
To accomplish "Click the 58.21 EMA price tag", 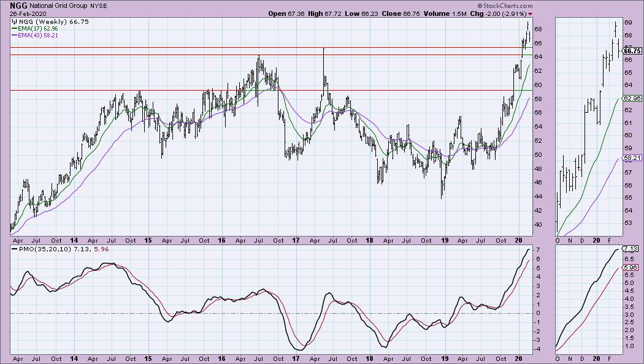I will 632,157.
